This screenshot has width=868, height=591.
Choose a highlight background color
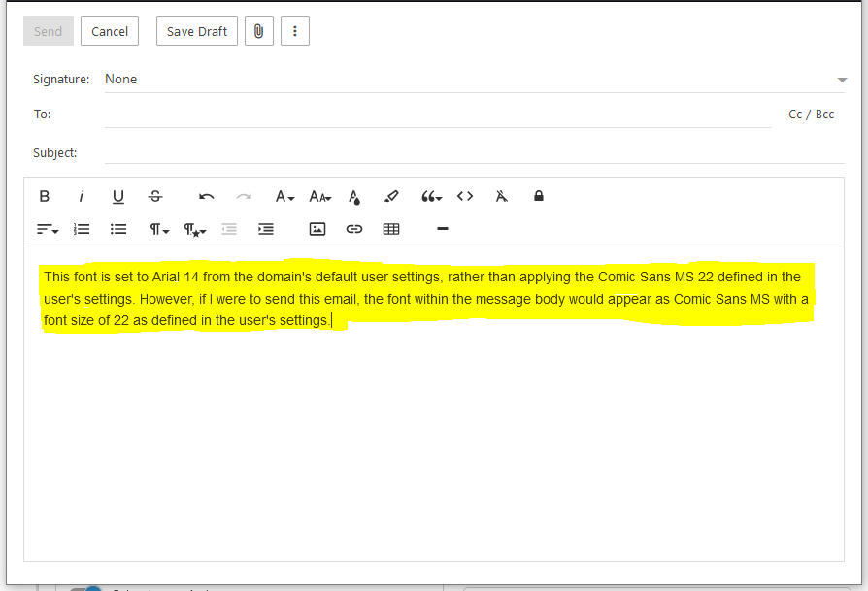point(391,196)
